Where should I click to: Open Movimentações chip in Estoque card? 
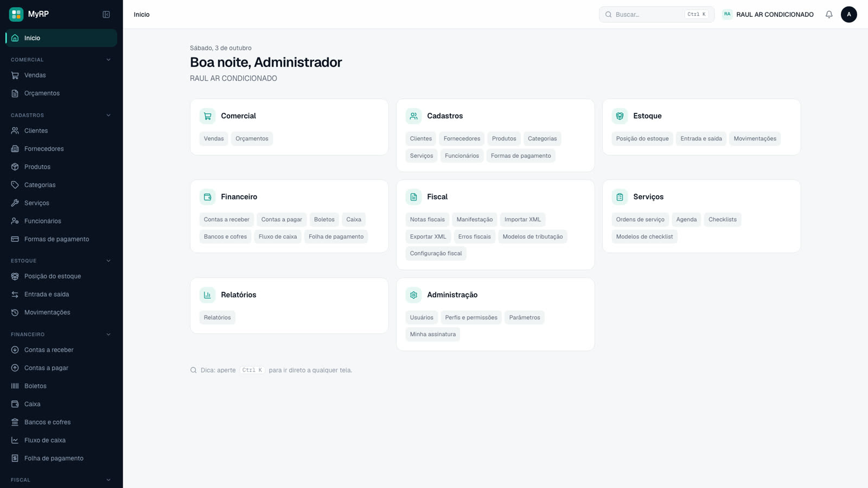(755, 139)
